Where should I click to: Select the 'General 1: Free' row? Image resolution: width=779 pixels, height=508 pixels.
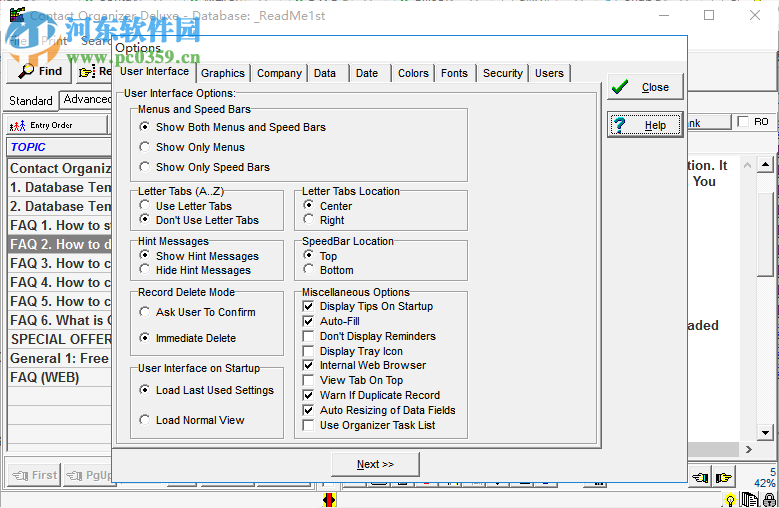[x=60, y=358]
